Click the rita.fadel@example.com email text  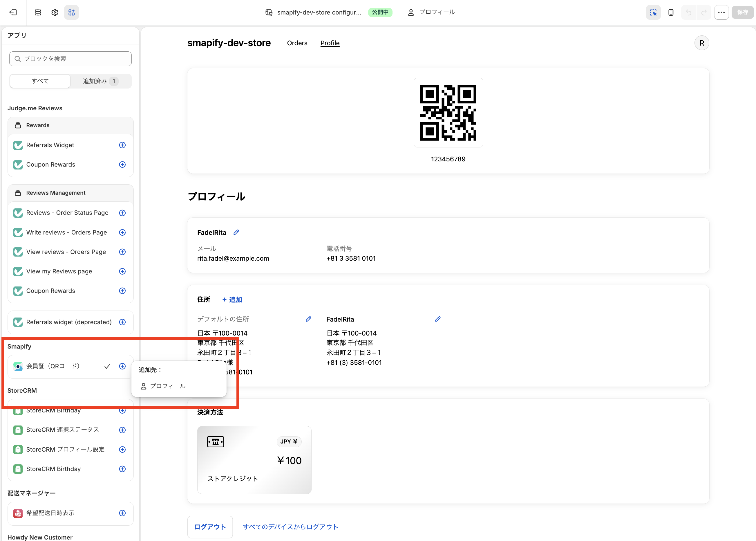pos(233,258)
